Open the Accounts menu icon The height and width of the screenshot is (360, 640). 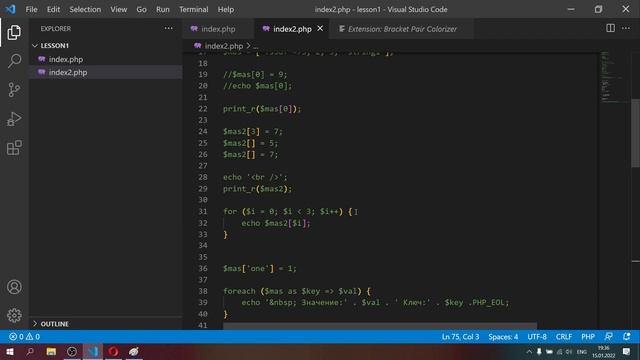14,287
